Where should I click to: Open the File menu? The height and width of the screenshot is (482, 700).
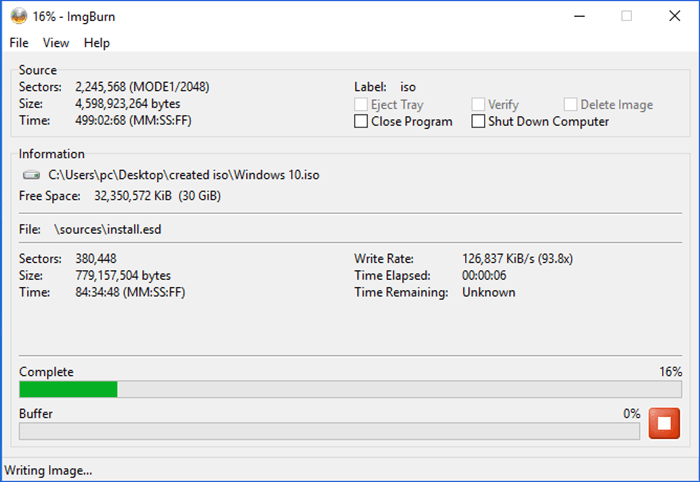tap(19, 43)
